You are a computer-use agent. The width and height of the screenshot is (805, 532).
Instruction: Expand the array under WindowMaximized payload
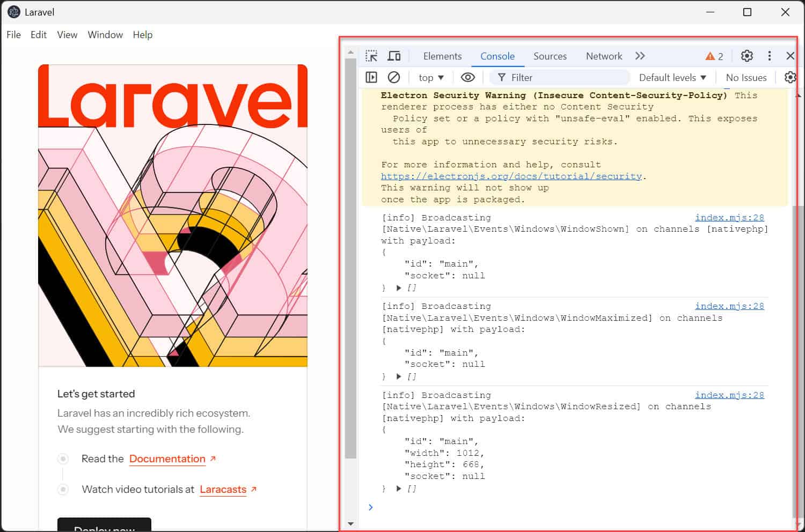[399, 376]
